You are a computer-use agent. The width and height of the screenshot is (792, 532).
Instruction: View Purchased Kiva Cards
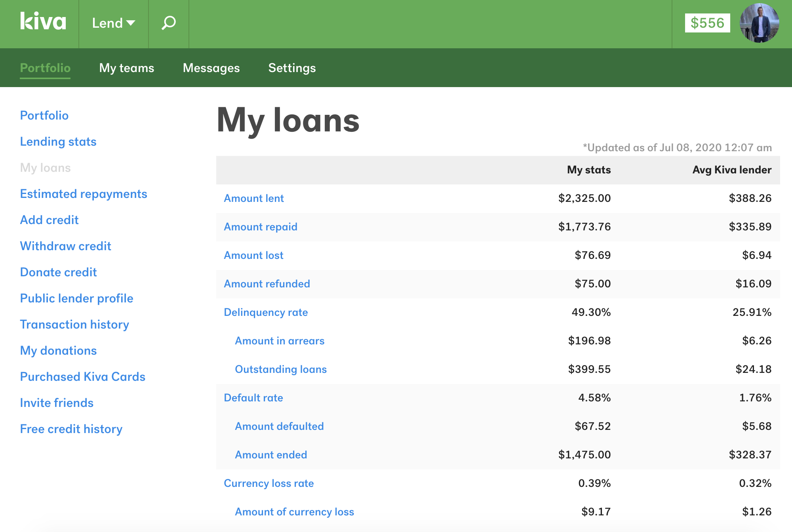click(82, 376)
